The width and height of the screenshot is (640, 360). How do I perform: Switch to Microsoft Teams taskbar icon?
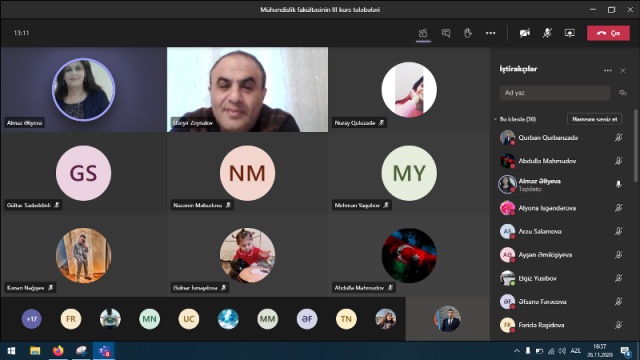[x=104, y=351]
